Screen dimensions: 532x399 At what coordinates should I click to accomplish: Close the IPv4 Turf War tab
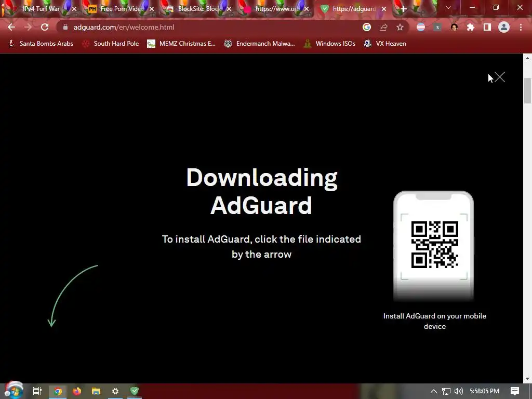click(x=74, y=9)
